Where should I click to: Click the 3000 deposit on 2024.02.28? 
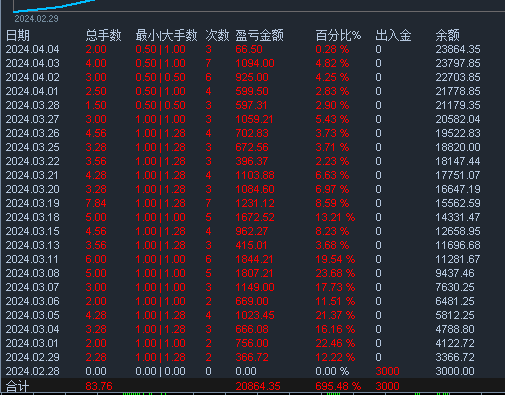coord(387,371)
